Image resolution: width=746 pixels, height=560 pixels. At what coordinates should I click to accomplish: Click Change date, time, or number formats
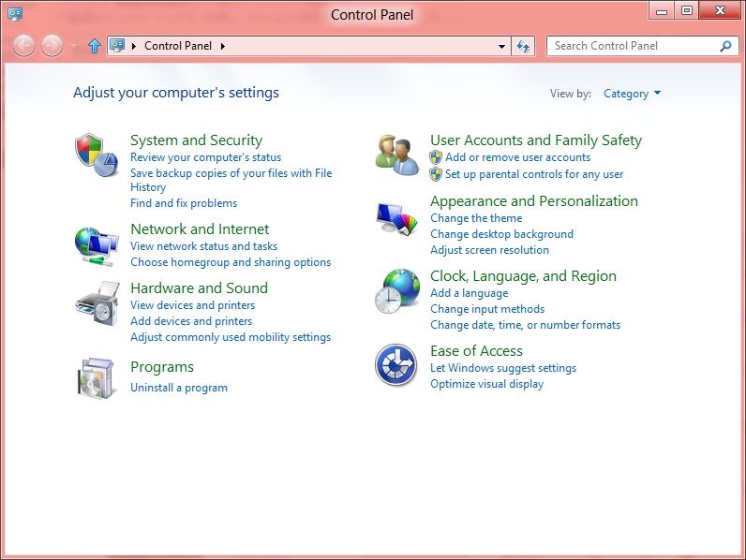tap(525, 325)
